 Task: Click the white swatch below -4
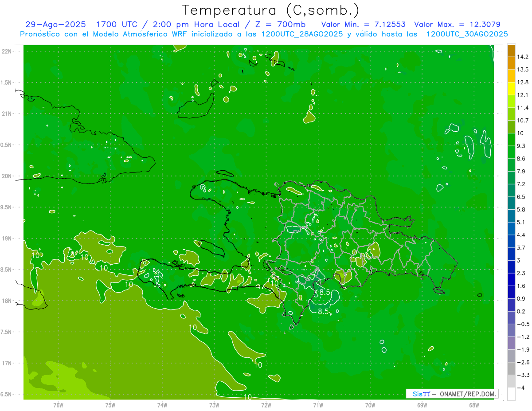(511, 394)
